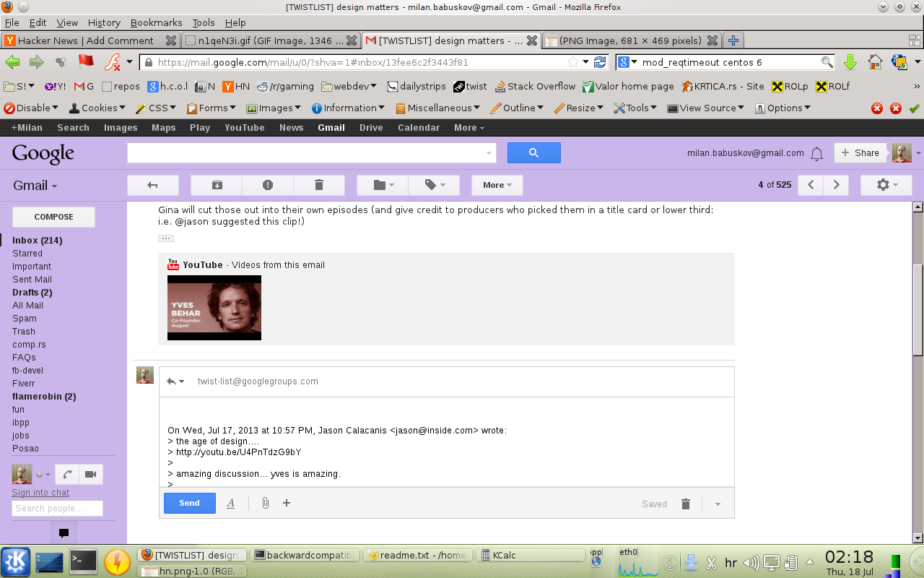The width and height of the screenshot is (924, 578).
Task: Open Gmail settings gear menu
Action: tap(886, 185)
